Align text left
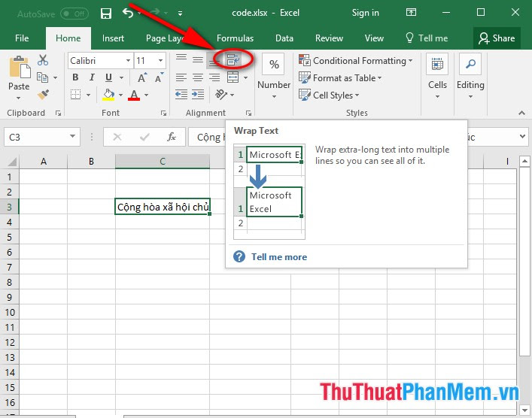This screenshot has width=532, height=418. (x=181, y=77)
